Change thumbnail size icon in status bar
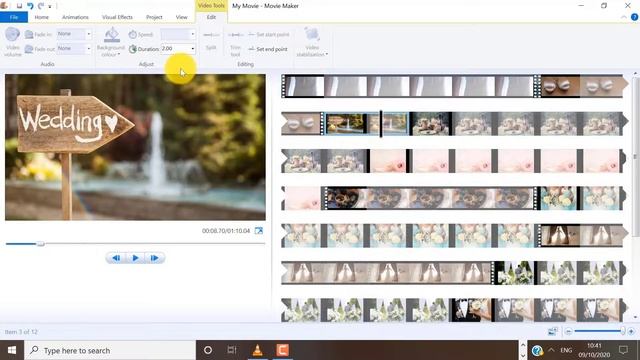 [553, 331]
